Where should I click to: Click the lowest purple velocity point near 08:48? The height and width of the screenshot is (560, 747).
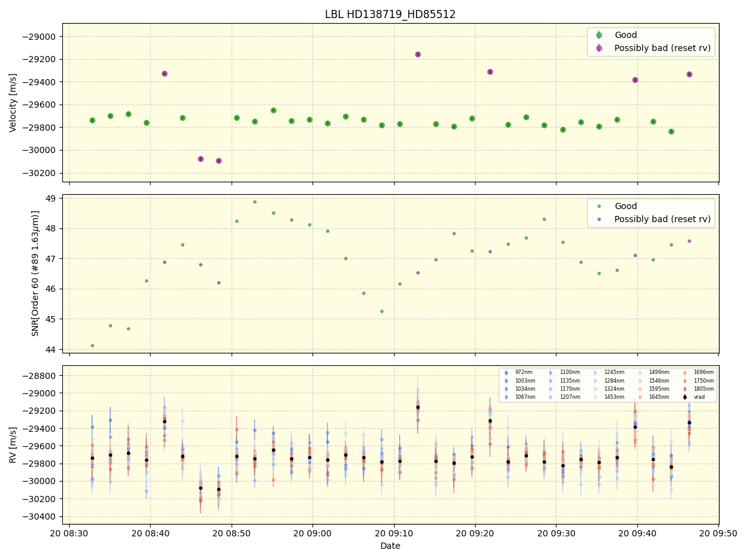[x=218, y=161]
